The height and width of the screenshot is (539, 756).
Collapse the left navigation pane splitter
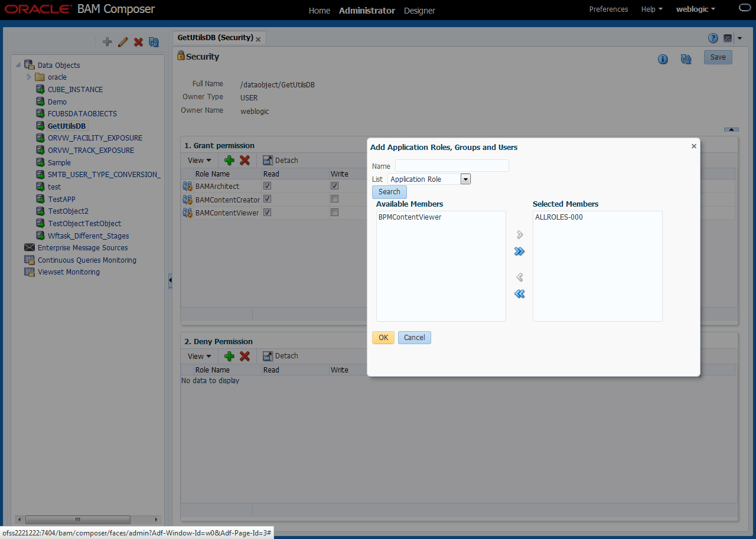(170, 281)
